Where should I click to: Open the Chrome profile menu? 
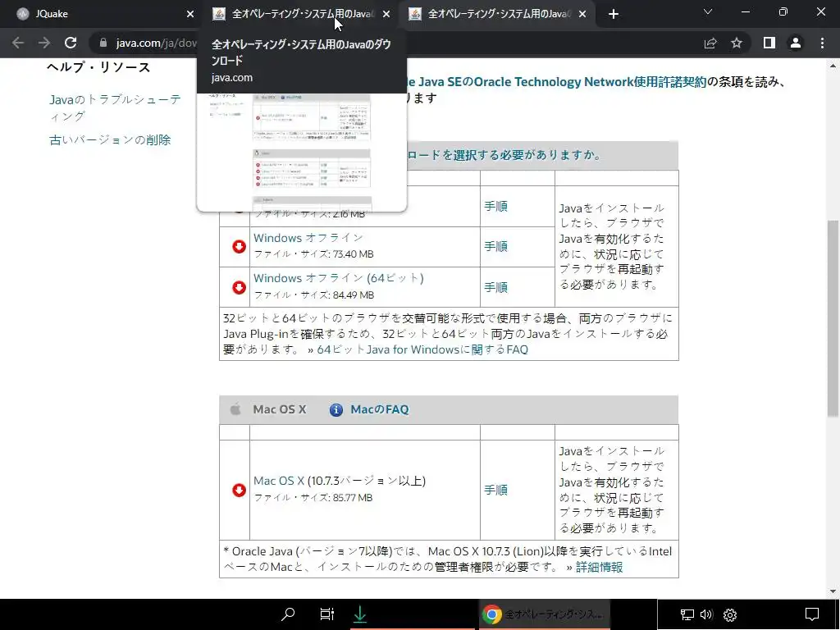click(796, 43)
